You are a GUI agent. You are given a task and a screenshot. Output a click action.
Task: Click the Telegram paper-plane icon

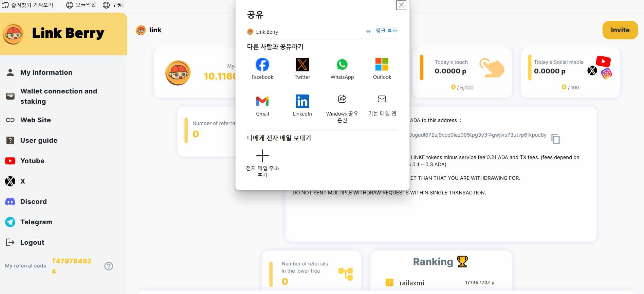pos(10,222)
